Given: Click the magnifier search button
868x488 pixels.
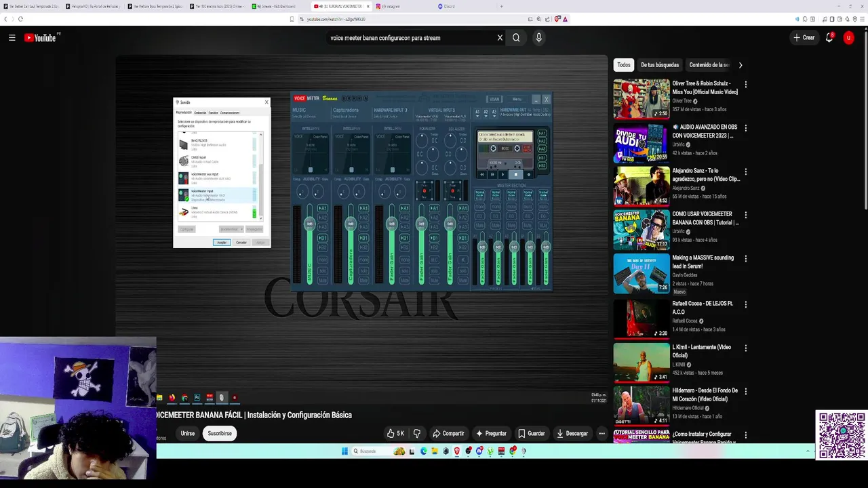Looking at the screenshot, I should coord(516,38).
